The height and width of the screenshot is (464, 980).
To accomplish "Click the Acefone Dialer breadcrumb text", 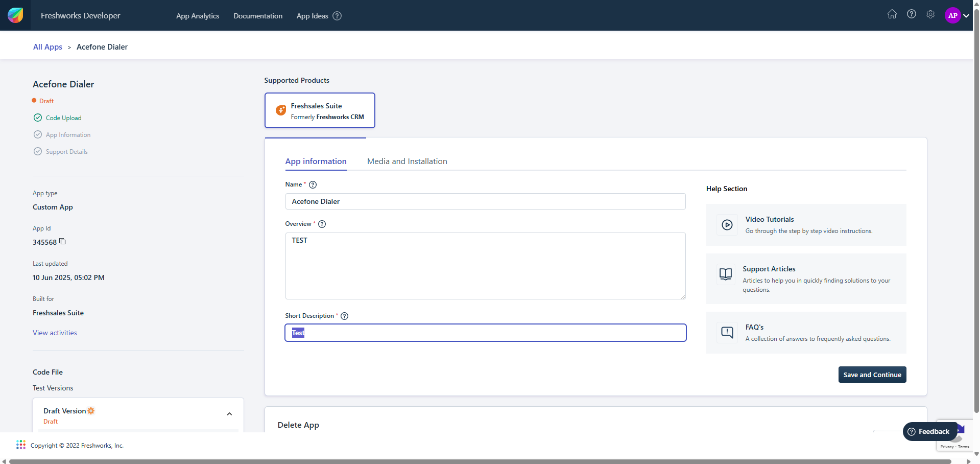I will click(102, 47).
